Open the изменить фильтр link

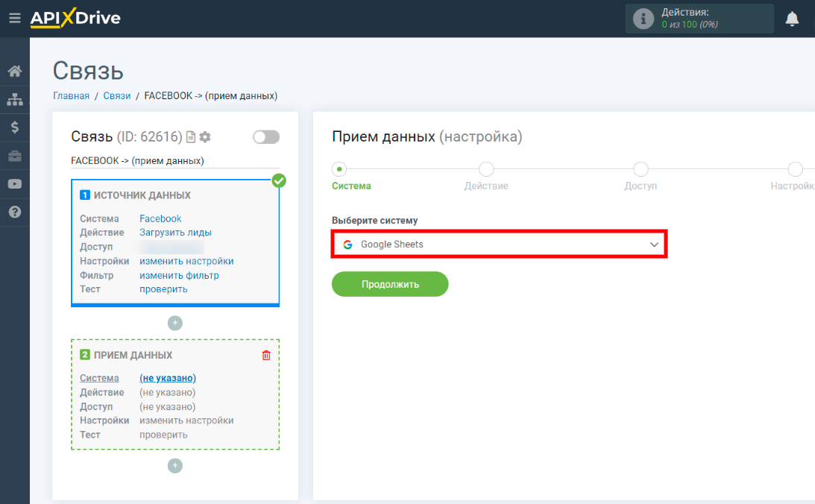180,275
